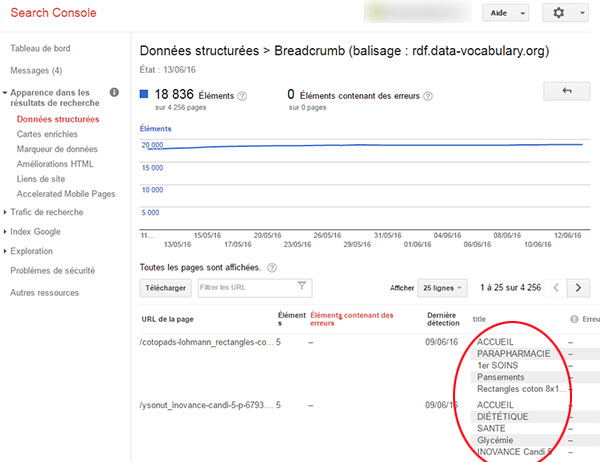
Task: Go to previous page of results
Action: (556, 287)
